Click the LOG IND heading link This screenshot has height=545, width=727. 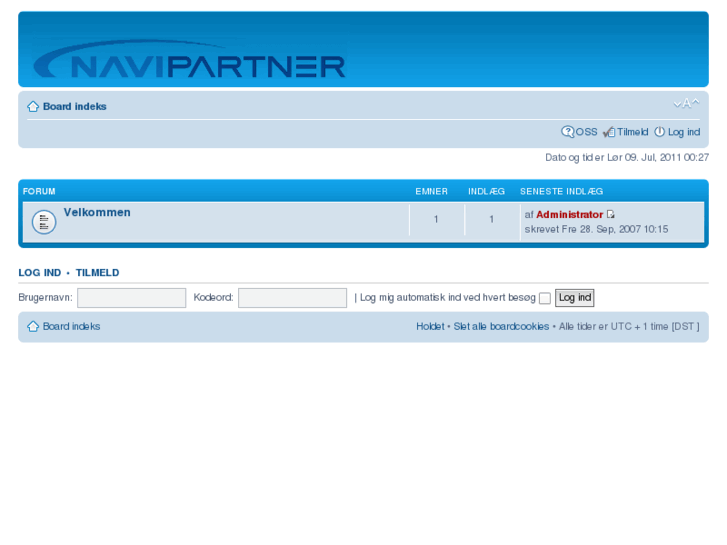pyautogui.click(x=40, y=273)
